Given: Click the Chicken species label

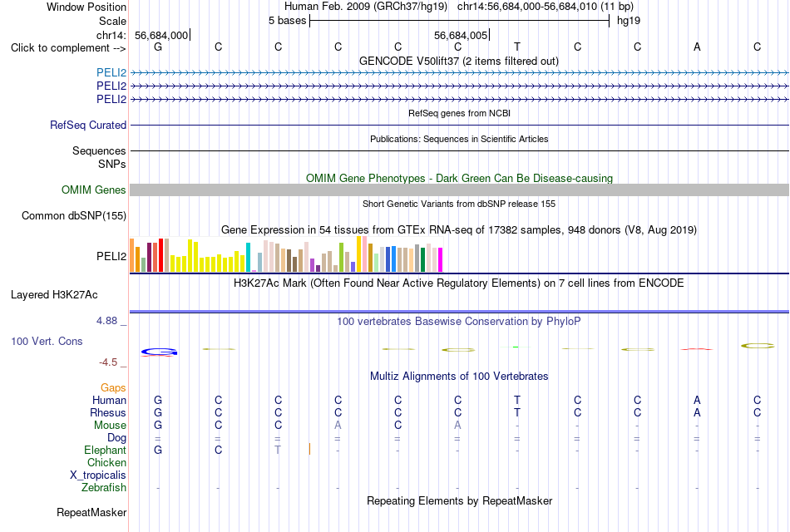Looking at the screenshot, I should 106,462.
